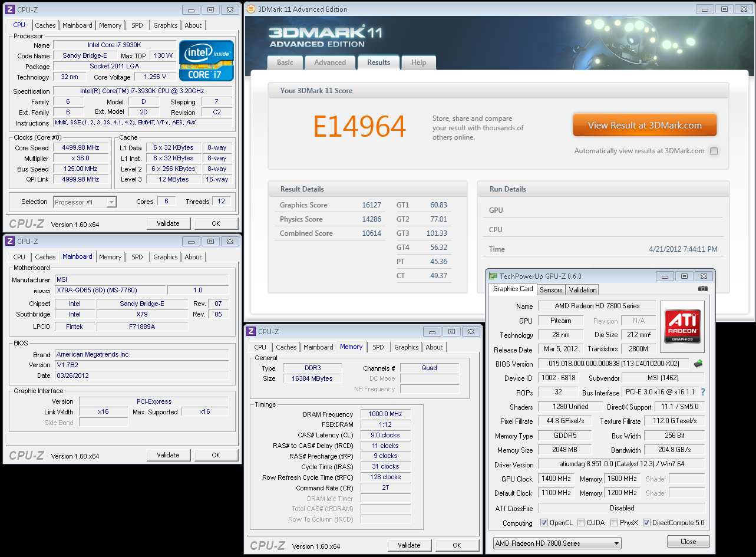756x557 pixels.
Task: Click View Result at 3DMark.com button
Action: [645, 125]
